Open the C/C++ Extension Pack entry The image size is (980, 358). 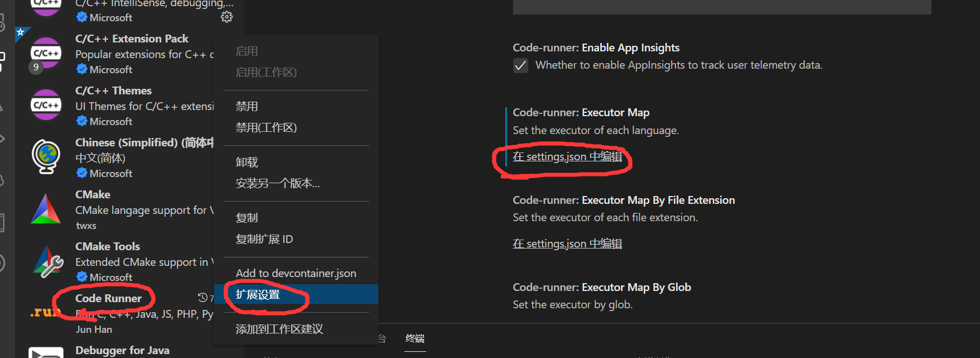click(x=132, y=39)
